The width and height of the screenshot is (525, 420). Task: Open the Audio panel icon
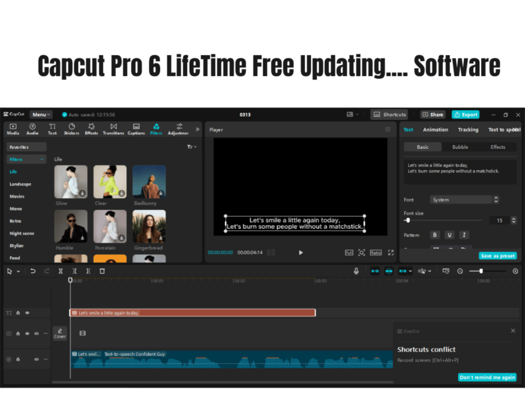tap(32, 129)
